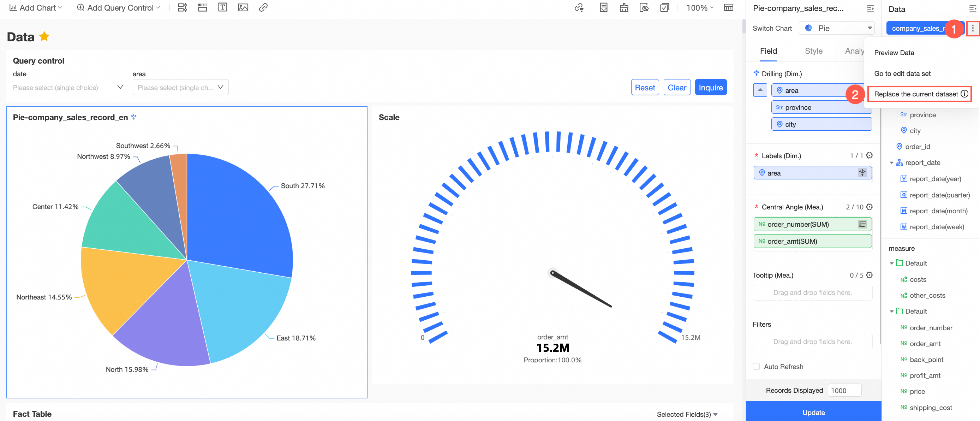Open the Selected Fields(3) dropdown
The image size is (980, 421).
click(687, 414)
